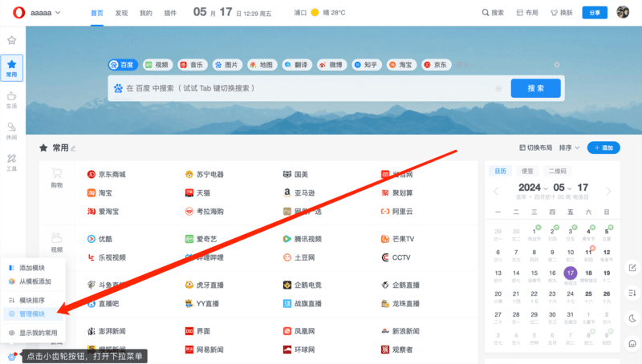This screenshot has width=642, height=364.
Task: Click the outlined star sidebar icon
Action: tap(11, 40)
